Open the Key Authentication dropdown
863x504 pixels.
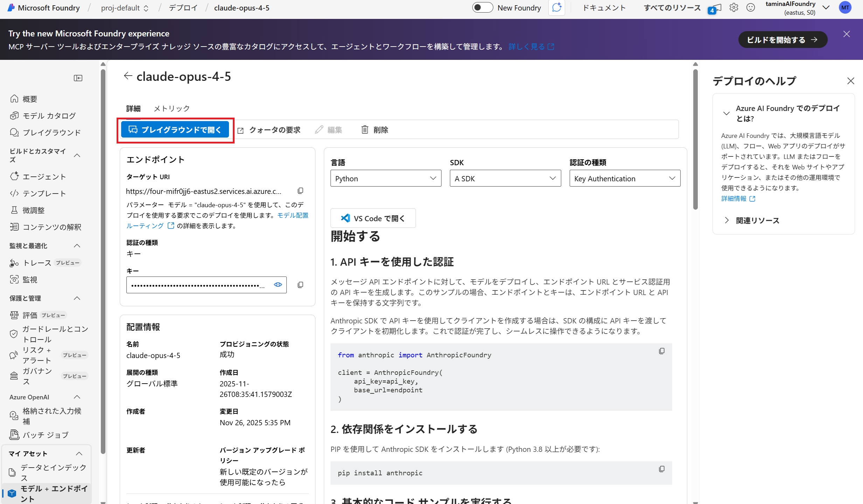[625, 178]
